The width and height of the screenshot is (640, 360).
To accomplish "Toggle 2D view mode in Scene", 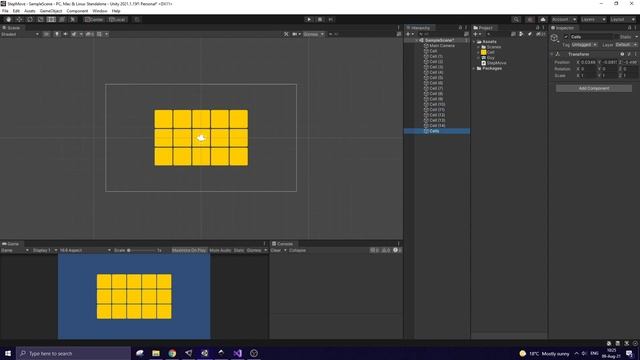I will click(47, 34).
